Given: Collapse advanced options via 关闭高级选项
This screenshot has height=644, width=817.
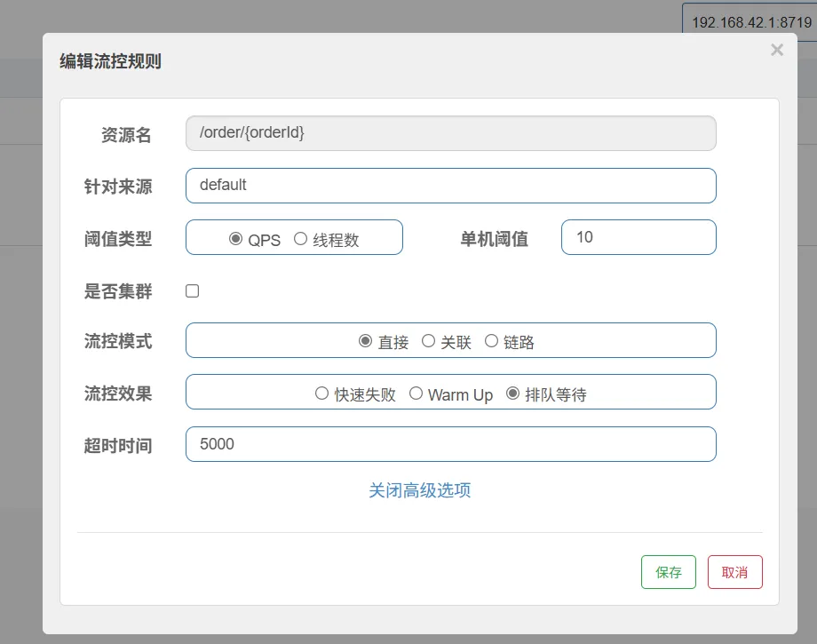Looking at the screenshot, I should [x=419, y=490].
